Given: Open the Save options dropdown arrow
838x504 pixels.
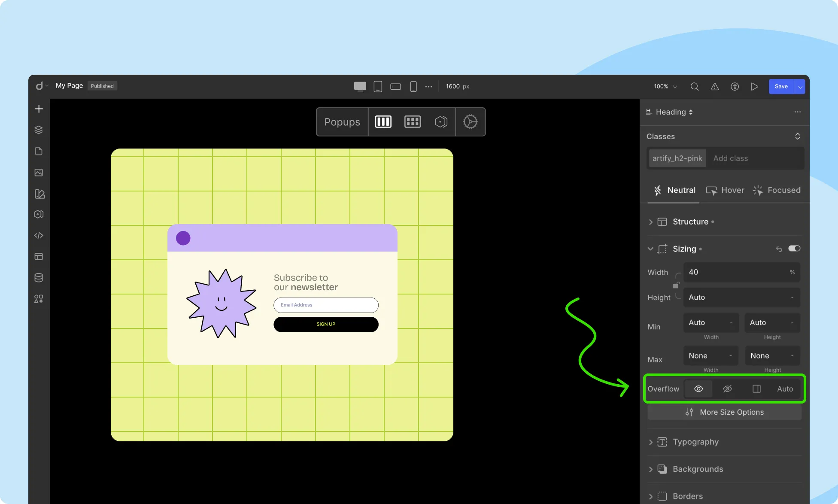Looking at the screenshot, I should point(800,86).
